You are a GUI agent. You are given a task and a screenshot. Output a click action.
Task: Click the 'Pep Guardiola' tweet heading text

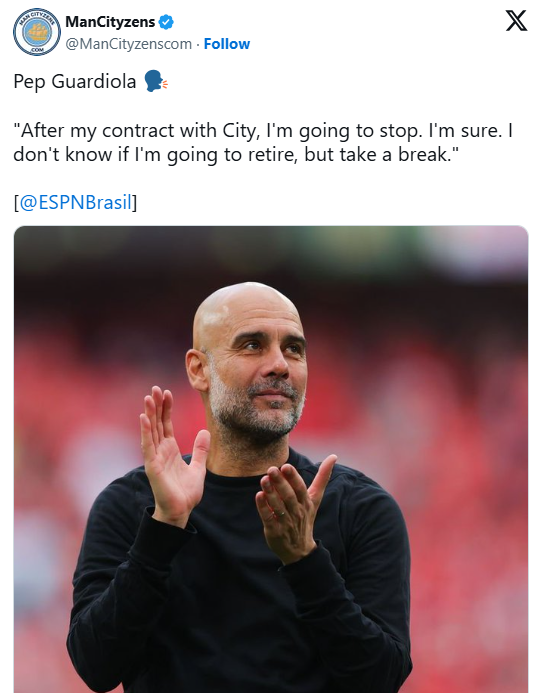pyautogui.click(x=75, y=82)
